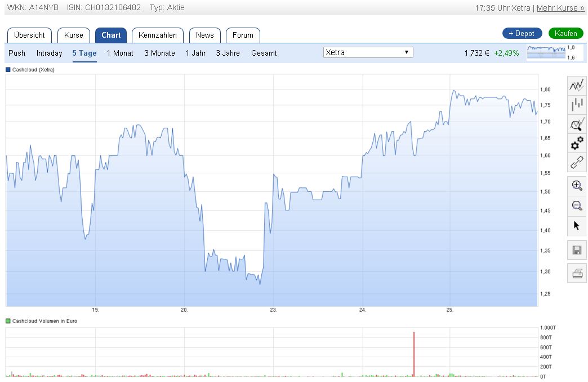The width and height of the screenshot is (588, 382).
Task: Zoom out using the magnifier-minus icon
Action: click(576, 205)
